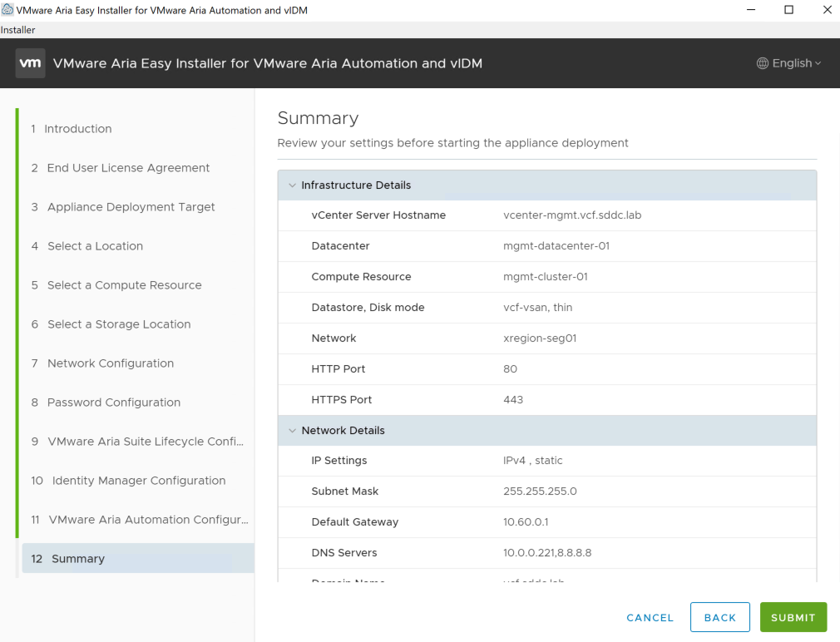Click the Compute Resource label
Screen dimensions: 840x642
(x=361, y=277)
